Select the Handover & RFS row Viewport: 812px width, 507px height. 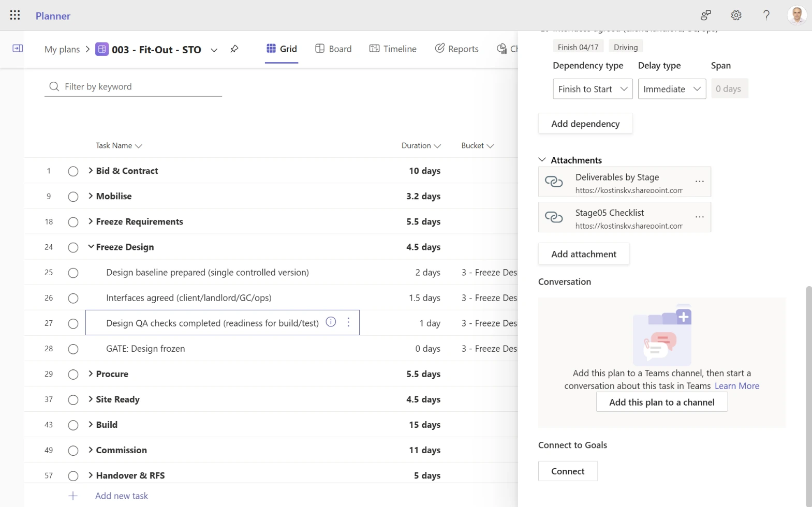271,475
